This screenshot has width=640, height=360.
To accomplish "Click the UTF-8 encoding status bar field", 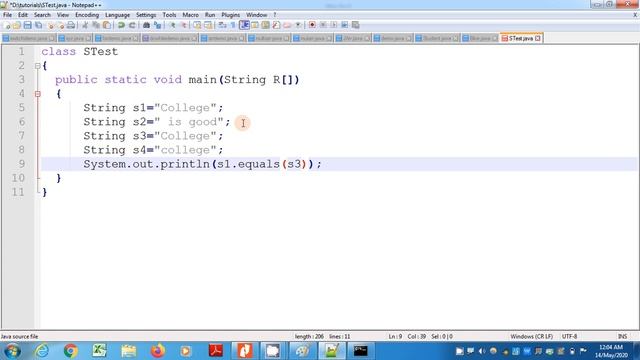I will (569, 336).
